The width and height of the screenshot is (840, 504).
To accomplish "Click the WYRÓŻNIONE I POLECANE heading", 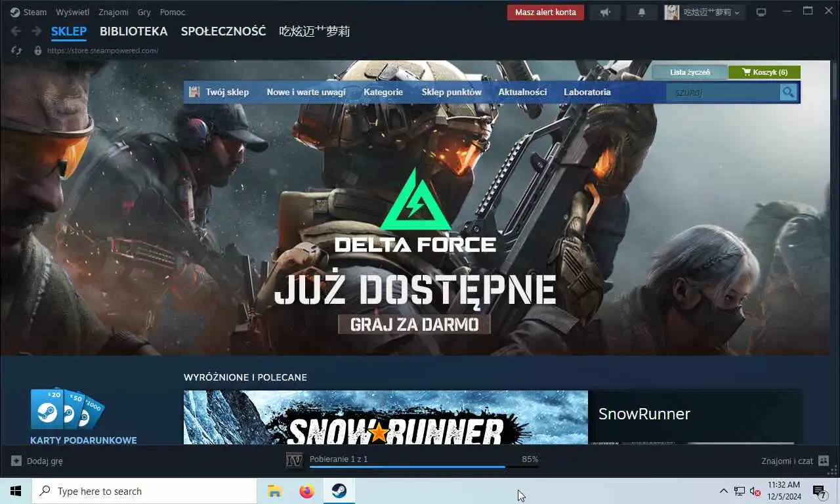I will click(245, 377).
